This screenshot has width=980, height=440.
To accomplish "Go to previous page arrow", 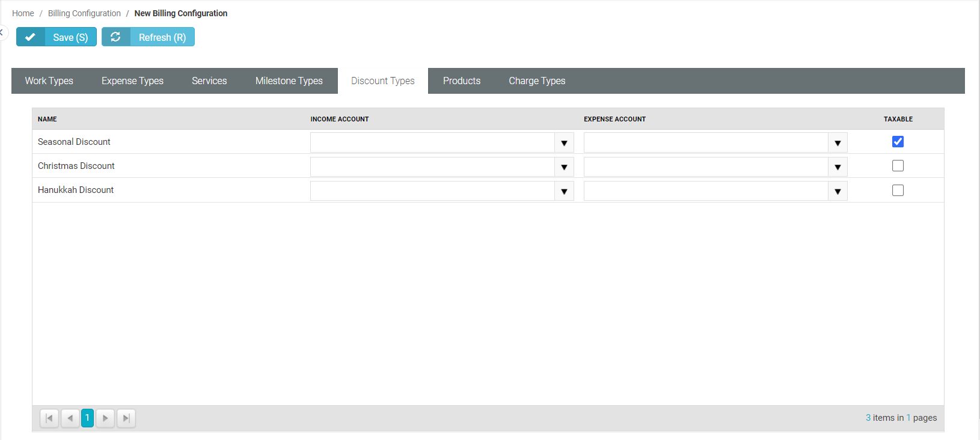I will 70,418.
